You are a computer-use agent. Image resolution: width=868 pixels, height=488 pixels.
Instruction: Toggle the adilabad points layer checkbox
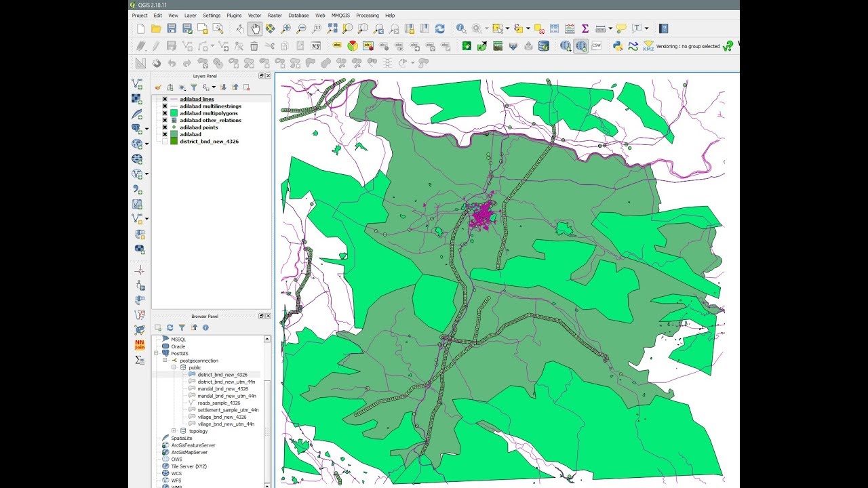pyautogui.click(x=165, y=127)
